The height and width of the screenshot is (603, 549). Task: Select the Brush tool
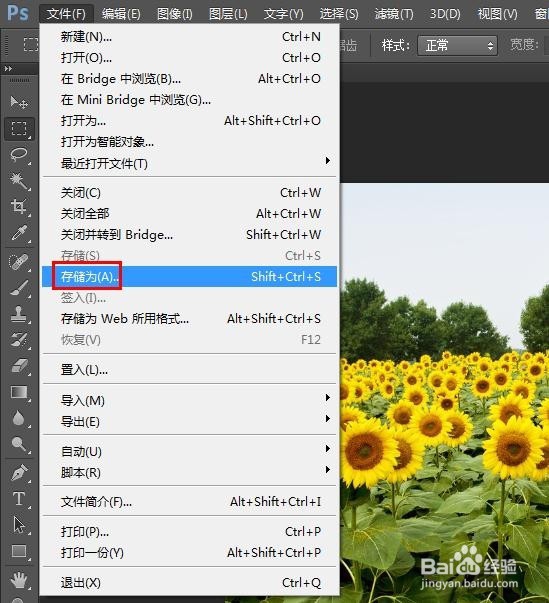[x=19, y=288]
